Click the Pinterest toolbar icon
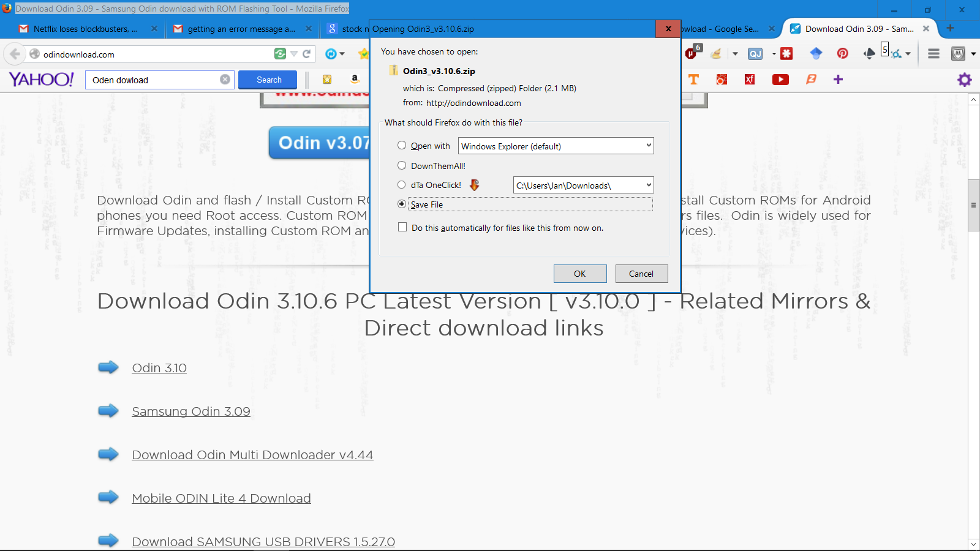 coord(843,54)
